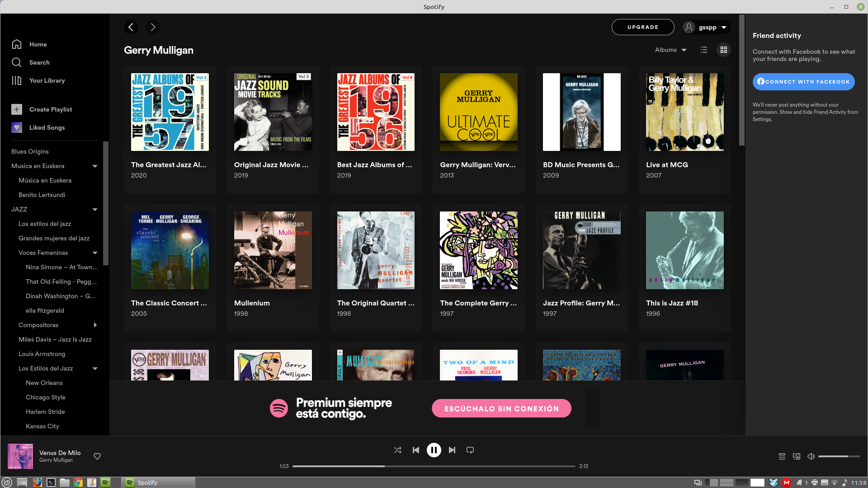
Task: Click the clock in system tray
Action: (x=859, y=483)
